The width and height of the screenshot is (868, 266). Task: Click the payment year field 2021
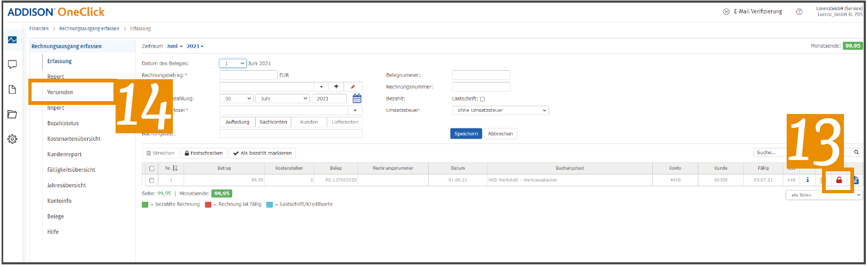pyautogui.click(x=329, y=98)
